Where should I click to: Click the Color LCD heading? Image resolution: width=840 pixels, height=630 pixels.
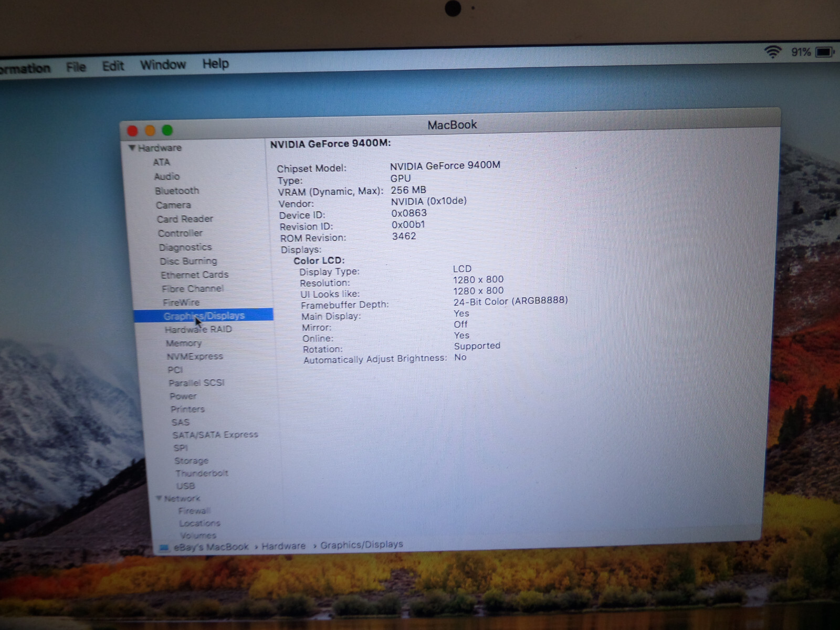pyautogui.click(x=319, y=260)
